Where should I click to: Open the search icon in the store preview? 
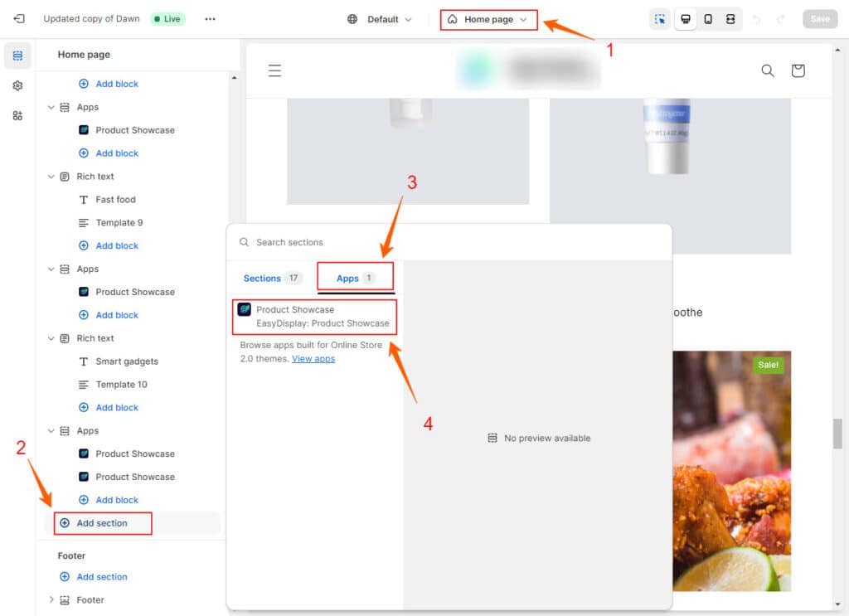tap(768, 70)
